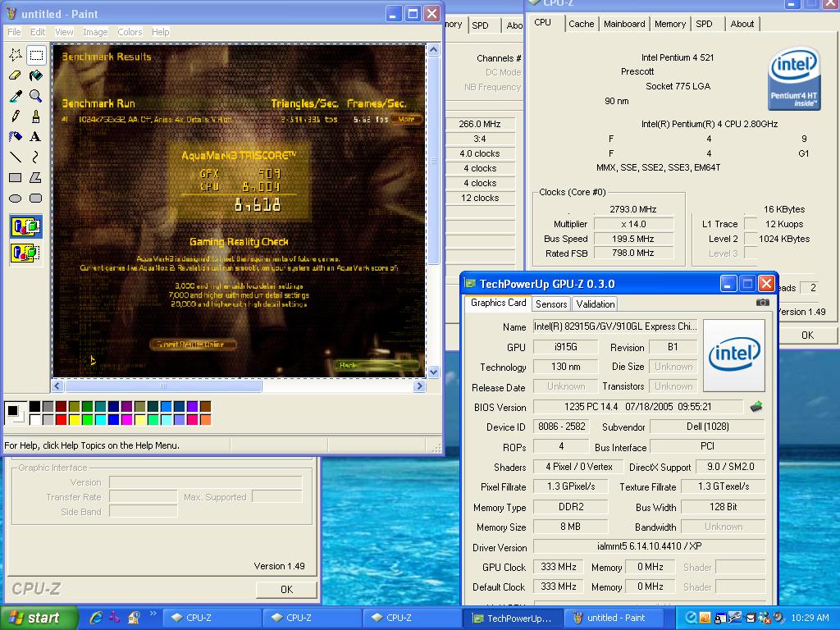Click the CPU-Z Core Speed value 2793.0 MHz
Screen dimensions: 840x630
point(632,209)
